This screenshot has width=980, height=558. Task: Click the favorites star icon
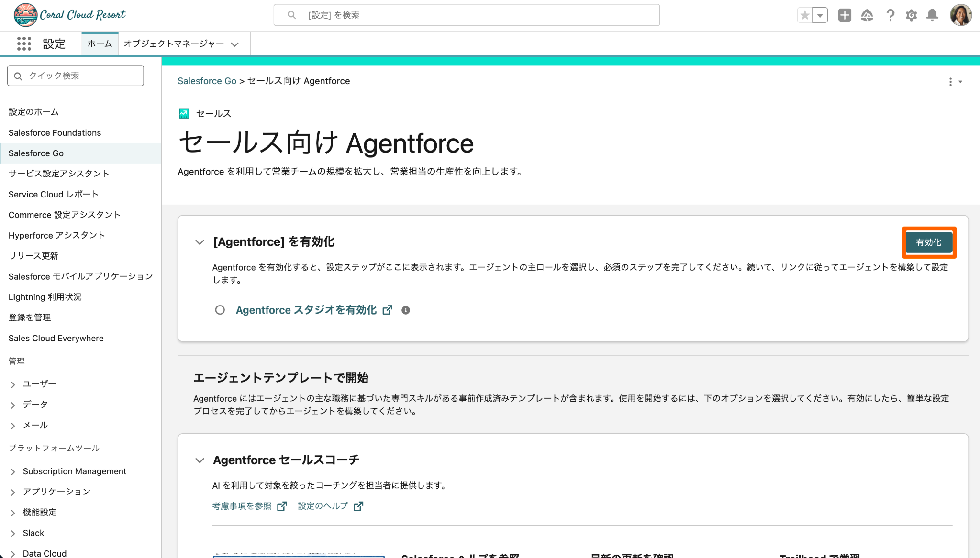(805, 15)
